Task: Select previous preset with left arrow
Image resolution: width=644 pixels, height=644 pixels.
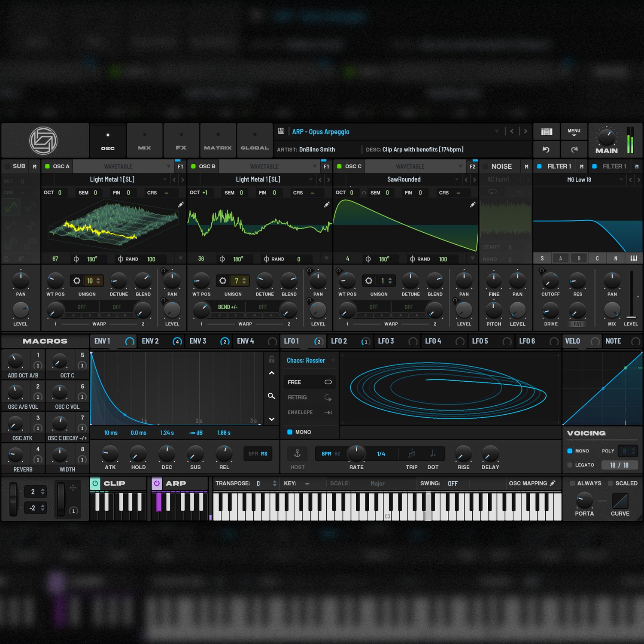Action: coord(512,131)
